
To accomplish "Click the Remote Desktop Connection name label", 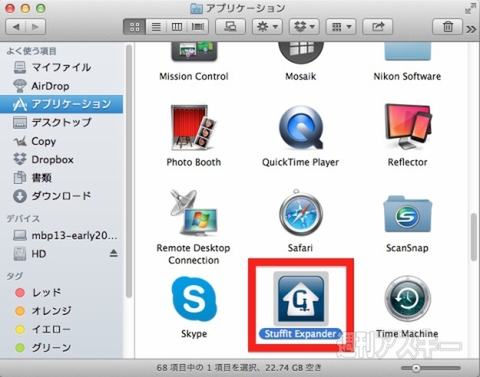I will (193, 254).
